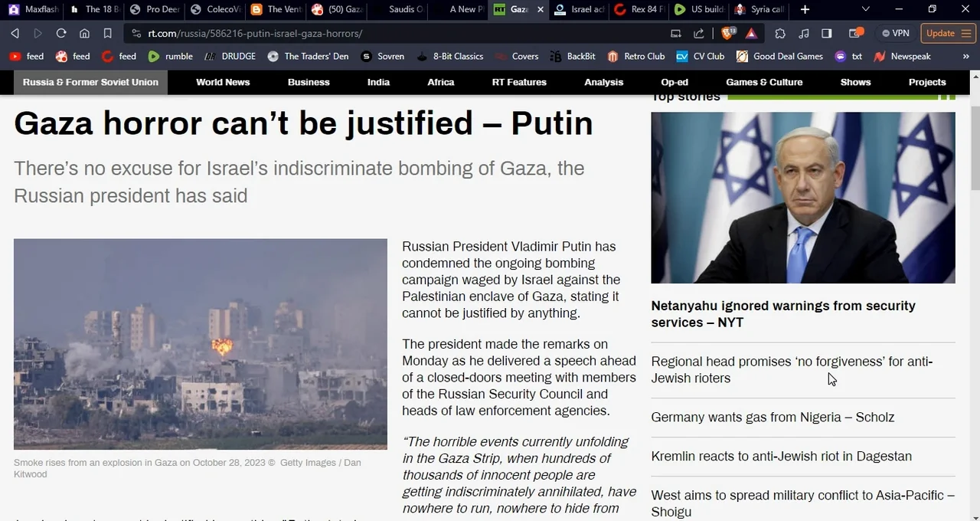This screenshot has height=521, width=980.
Task: Open the Update menu button
Action: click(948, 33)
